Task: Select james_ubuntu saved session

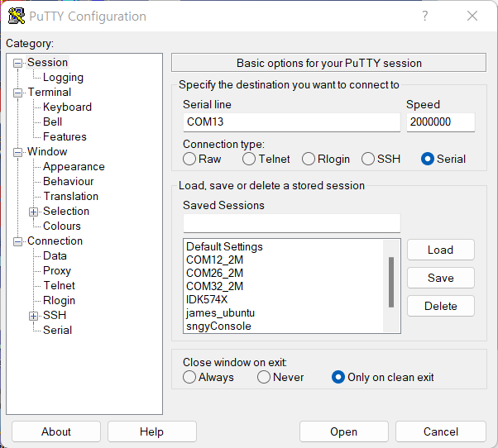Action: click(220, 312)
